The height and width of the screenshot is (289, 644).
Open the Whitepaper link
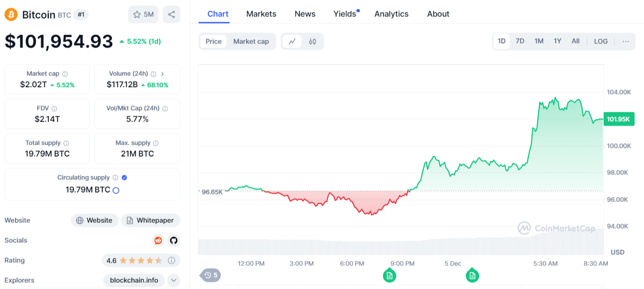pyautogui.click(x=150, y=220)
